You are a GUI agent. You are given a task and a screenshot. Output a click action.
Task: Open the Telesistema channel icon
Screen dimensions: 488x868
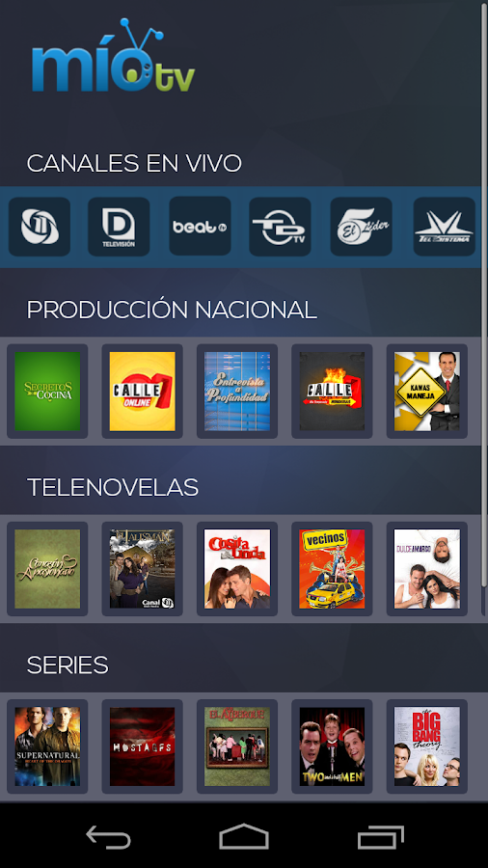point(444,227)
